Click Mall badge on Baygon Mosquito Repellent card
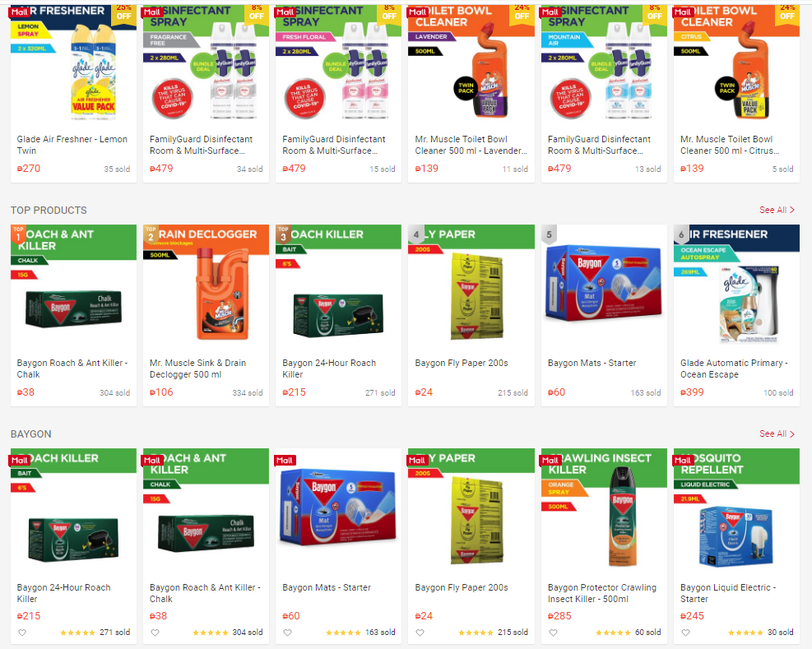Screen dimensions: 812x649 [683, 460]
